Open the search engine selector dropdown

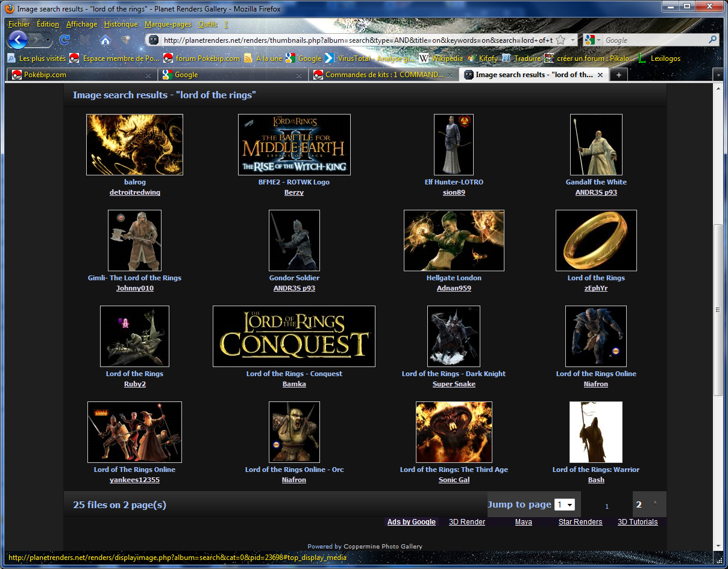[593, 40]
